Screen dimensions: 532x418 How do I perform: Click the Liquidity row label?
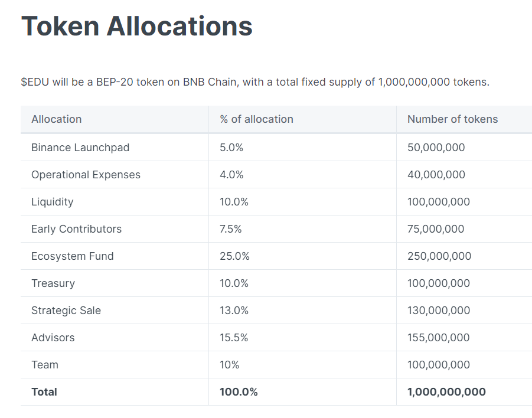pos(53,202)
